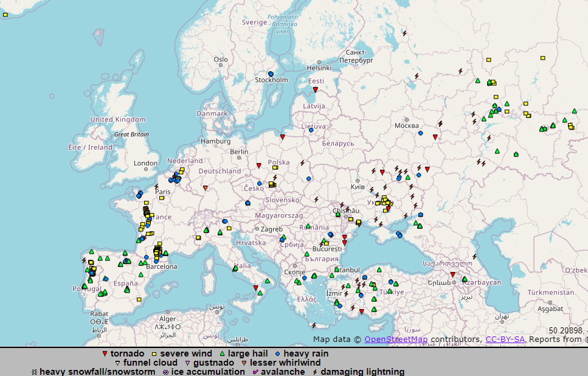
Task: Click the tornado marker east of Москва
Action: [x=435, y=138]
